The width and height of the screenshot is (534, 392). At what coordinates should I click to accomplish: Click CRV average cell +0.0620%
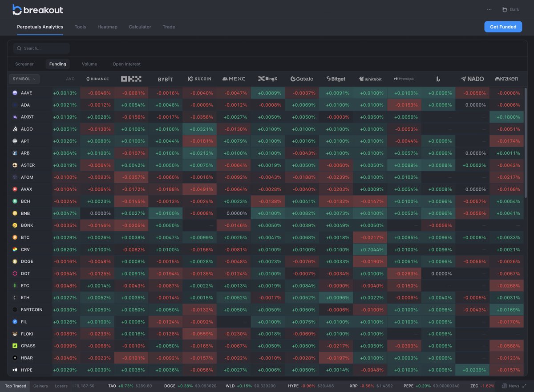[65, 249]
